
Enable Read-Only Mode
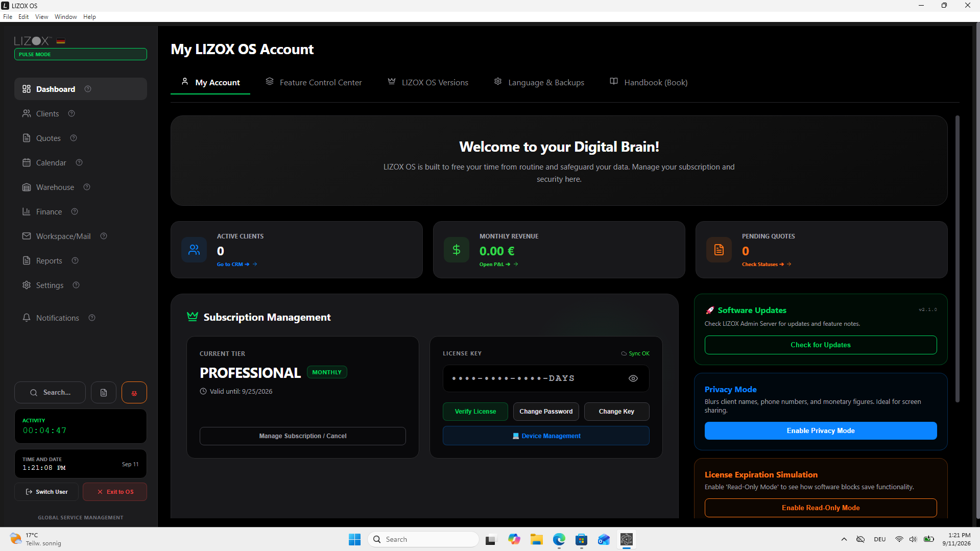tap(821, 508)
